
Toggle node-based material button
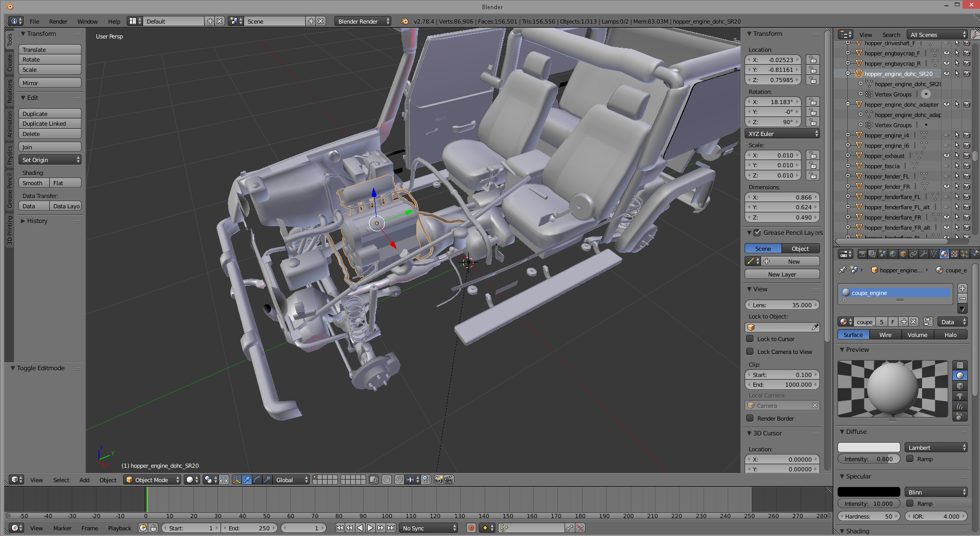928,322
